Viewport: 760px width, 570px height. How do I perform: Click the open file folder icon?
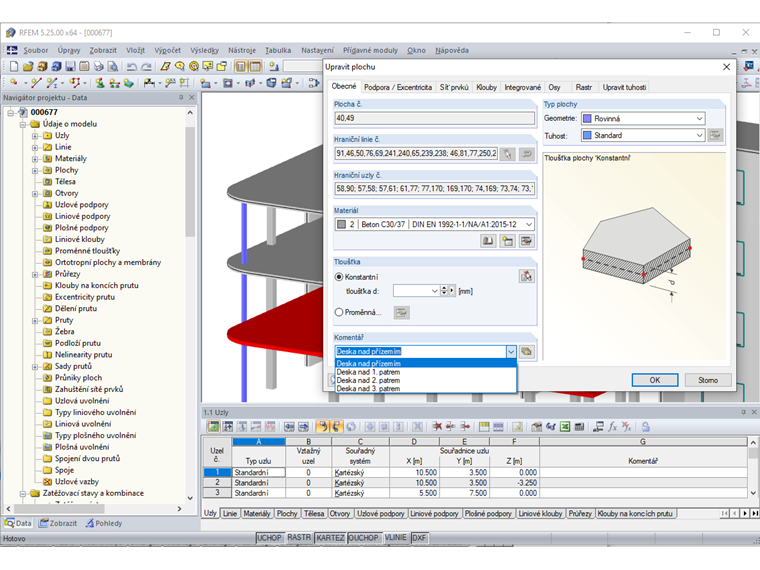pos(28,66)
